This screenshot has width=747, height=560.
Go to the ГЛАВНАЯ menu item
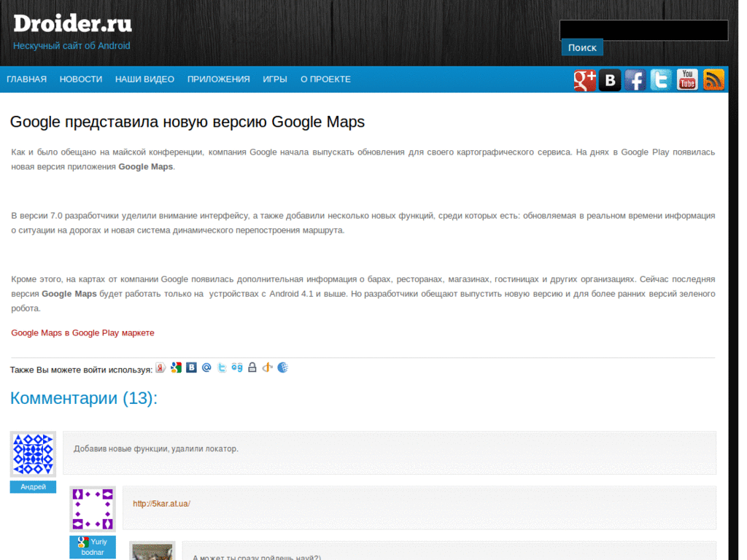pyautogui.click(x=27, y=79)
